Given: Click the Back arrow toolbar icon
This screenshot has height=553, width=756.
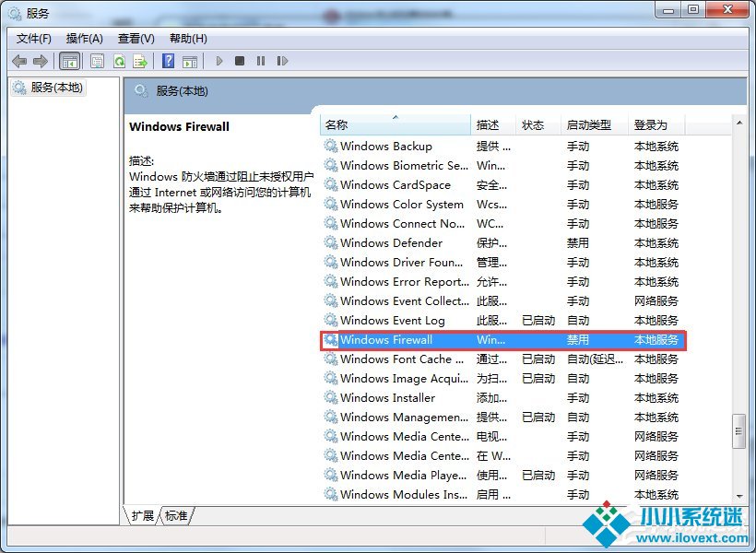Looking at the screenshot, I should [19, 61].
